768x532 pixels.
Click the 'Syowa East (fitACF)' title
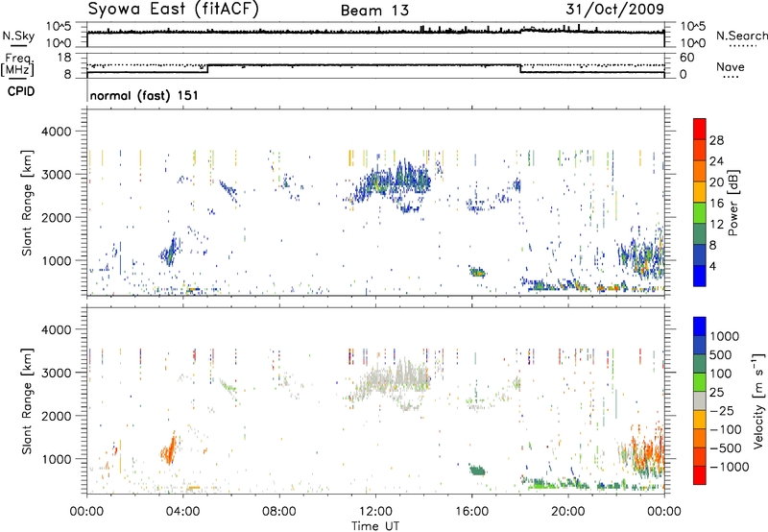click(173, 10)
